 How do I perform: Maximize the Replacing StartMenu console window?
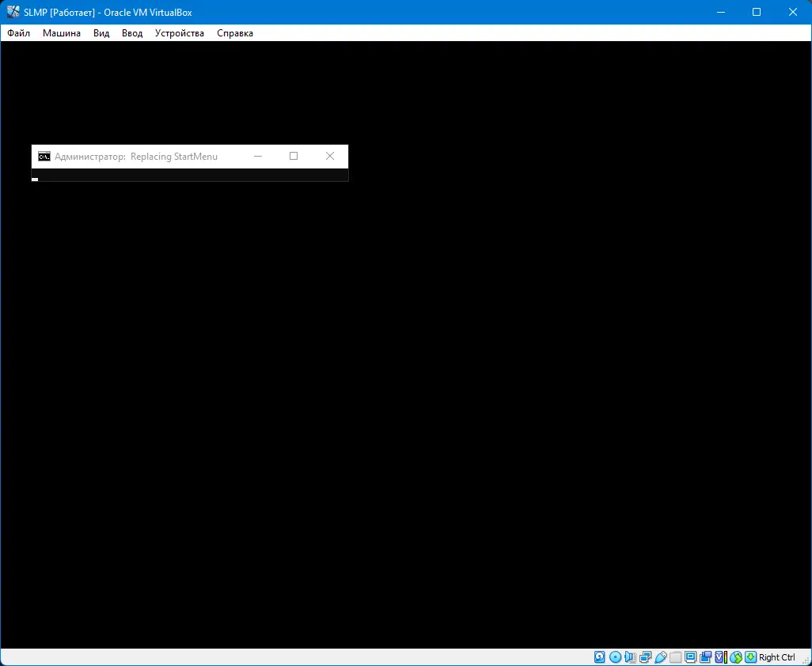[x=294, y=156]
